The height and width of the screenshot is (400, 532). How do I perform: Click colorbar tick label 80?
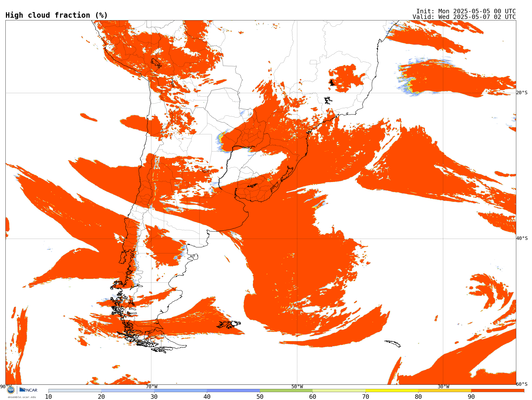(x=418, y=397)
